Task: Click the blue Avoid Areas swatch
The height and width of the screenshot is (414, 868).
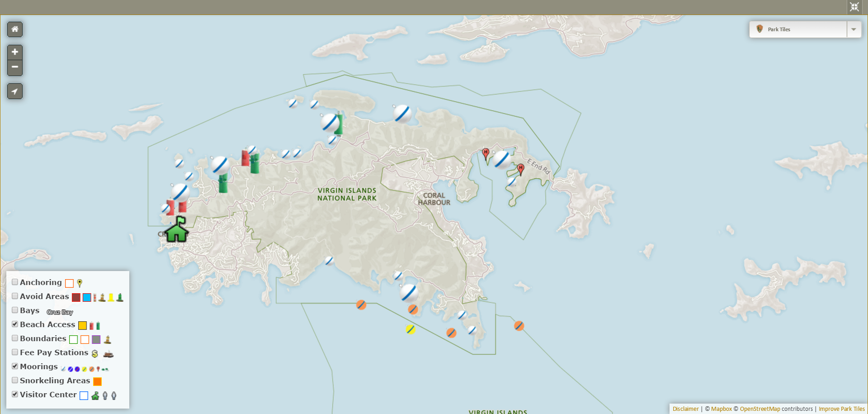Action: 87,297
